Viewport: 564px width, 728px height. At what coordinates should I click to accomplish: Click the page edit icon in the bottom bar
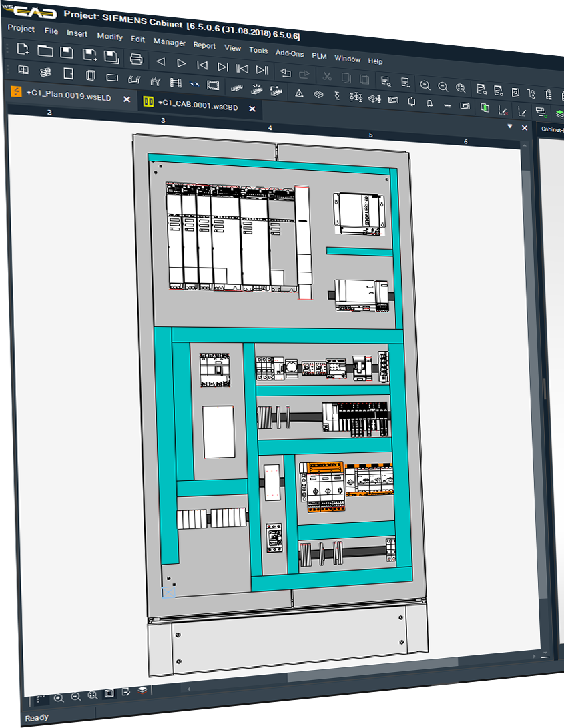pyautogui.click(x=126, y=692)
